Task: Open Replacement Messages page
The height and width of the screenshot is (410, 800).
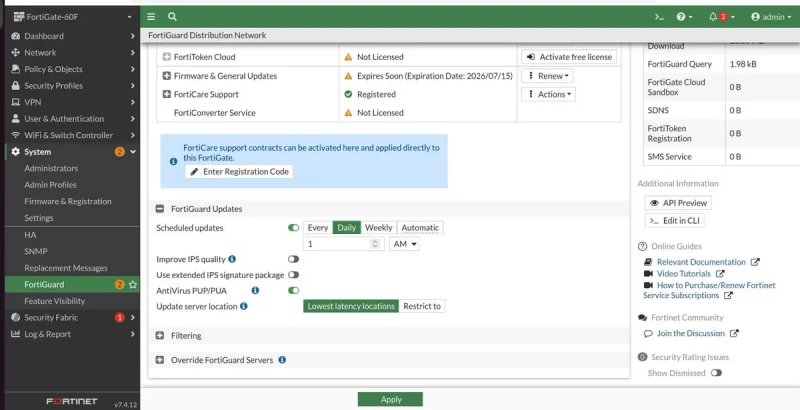Action: tap(66, 268)
